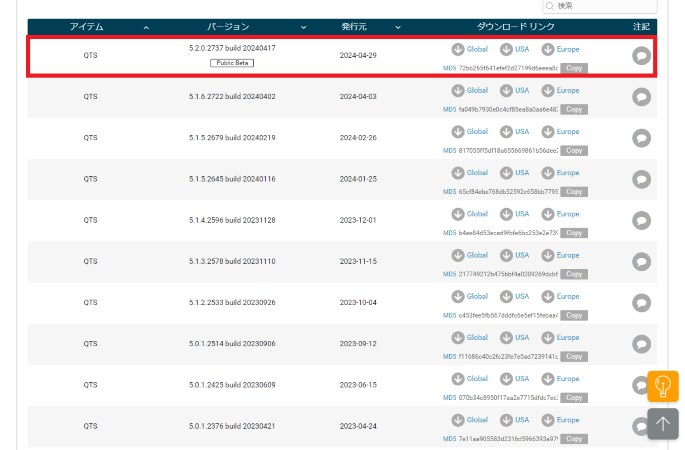This screenshot has height=450, width=685.
Task: Download QTS 5.0.1.2425 via USA link
Action: click(515, 379)
